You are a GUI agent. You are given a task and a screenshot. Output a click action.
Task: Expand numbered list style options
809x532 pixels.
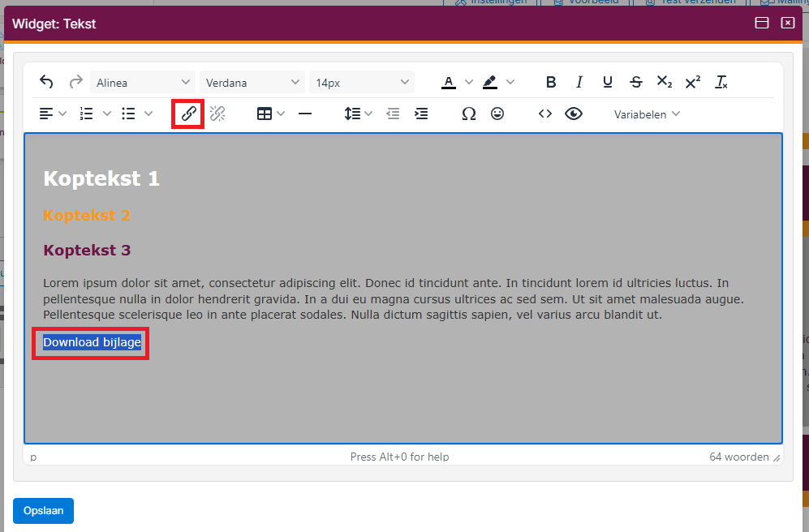click(107, 114)
